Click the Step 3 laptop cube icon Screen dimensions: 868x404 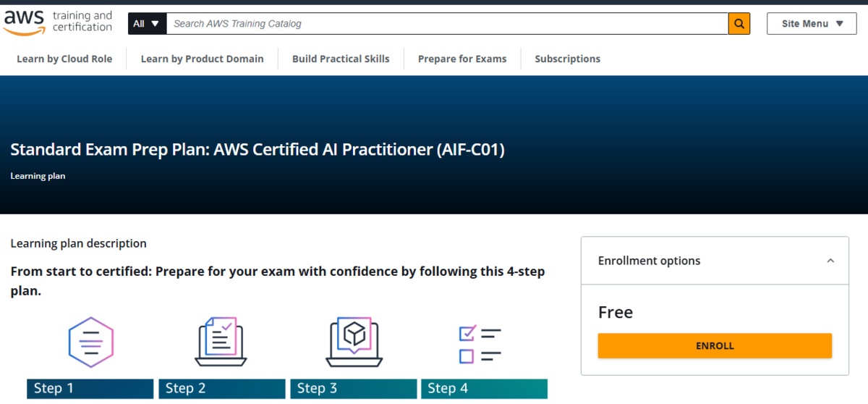[353, 341]
